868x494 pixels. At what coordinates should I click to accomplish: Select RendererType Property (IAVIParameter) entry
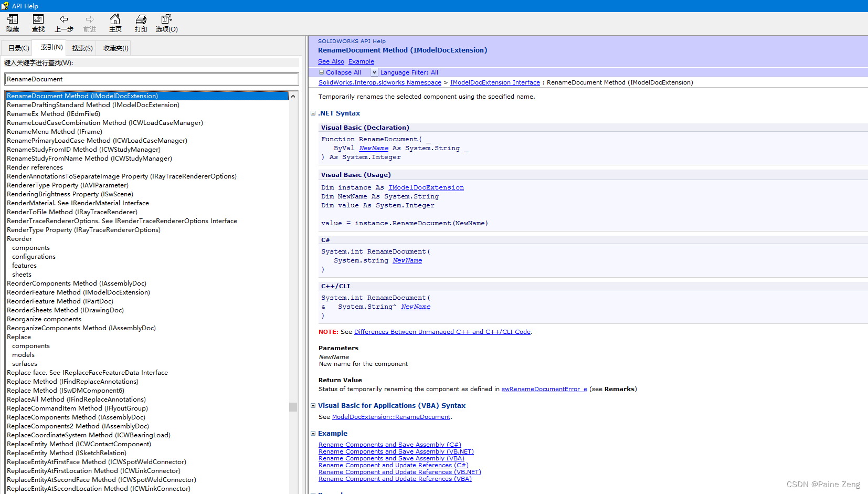pos(68,185)
